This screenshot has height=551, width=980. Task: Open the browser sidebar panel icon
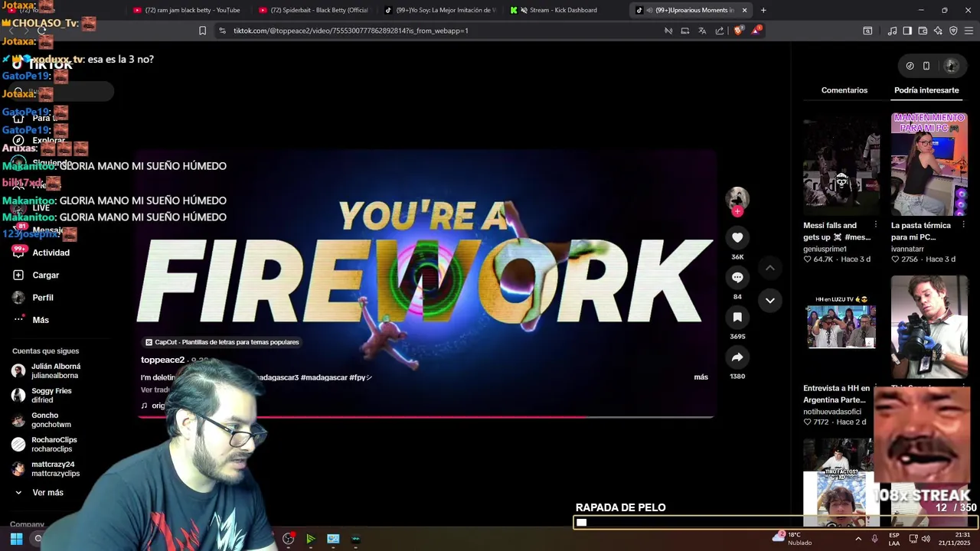(x=907, y=31)
